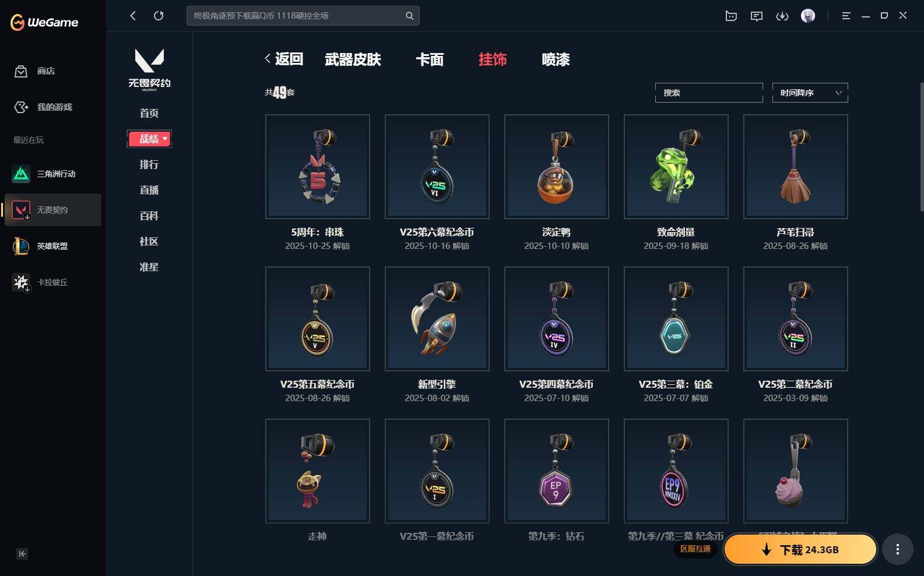Click the 搜索 charm search field
924x576 pixels.
pyautogui.click(x=709, y=93)
